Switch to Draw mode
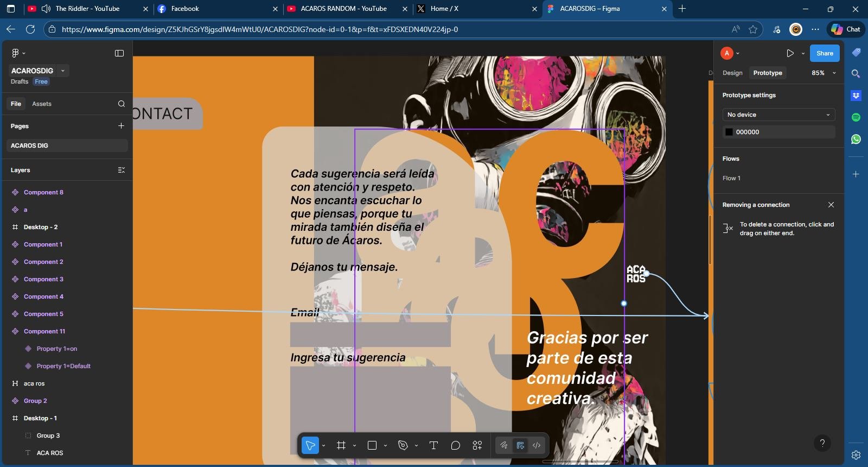 504,445
